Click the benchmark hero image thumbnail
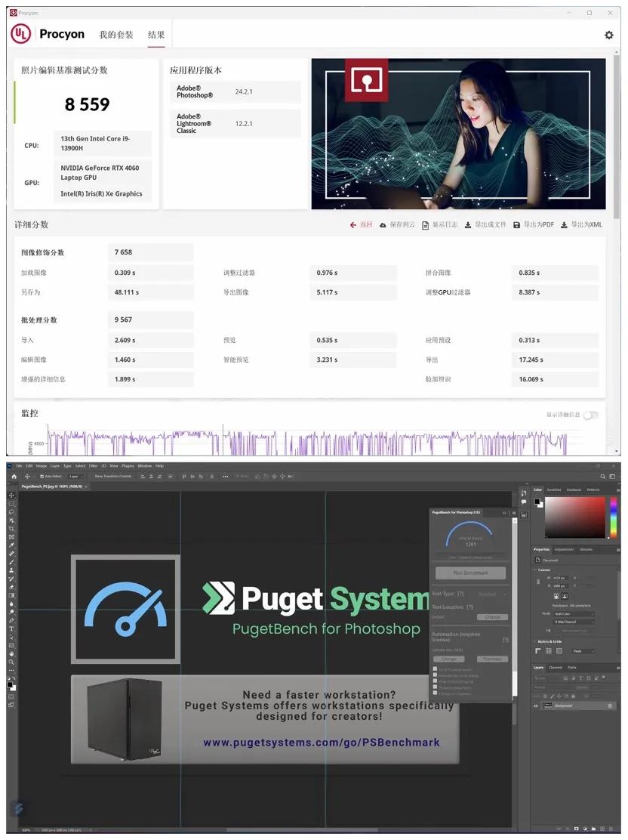The height and width of the screenshot is (840, 628). click(x=458, y=134)
